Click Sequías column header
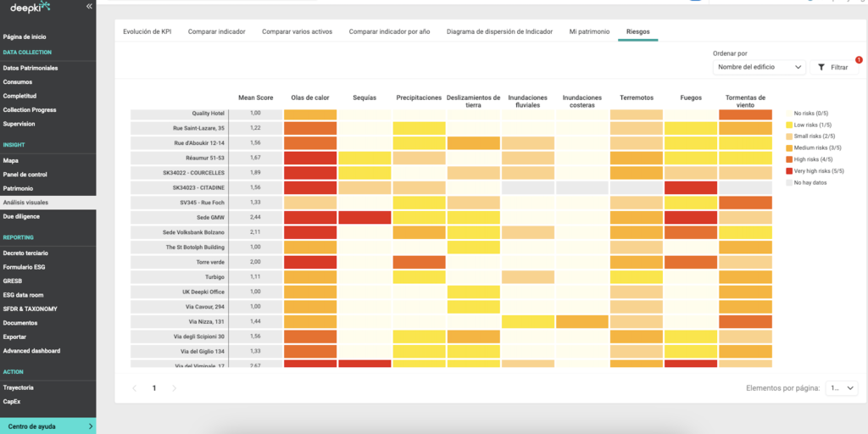This screenshot has width=868, height=434. click(x=364, y=97)
